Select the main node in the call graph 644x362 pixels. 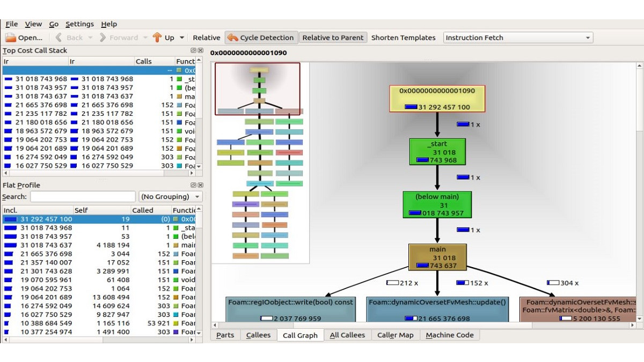point(437,257)
